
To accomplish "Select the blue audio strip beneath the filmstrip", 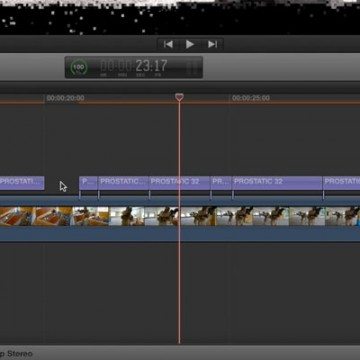I will click(x=180, y=234).
